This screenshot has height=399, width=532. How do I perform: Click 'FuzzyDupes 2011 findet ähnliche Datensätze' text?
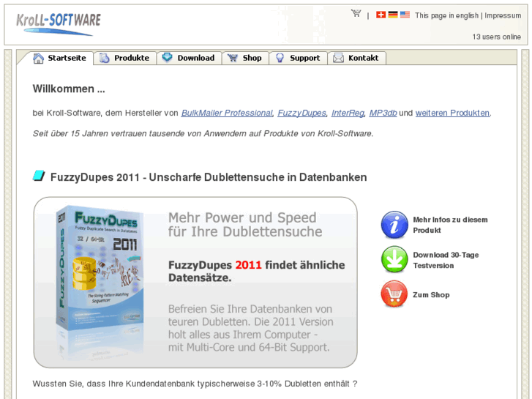(257, 272)
